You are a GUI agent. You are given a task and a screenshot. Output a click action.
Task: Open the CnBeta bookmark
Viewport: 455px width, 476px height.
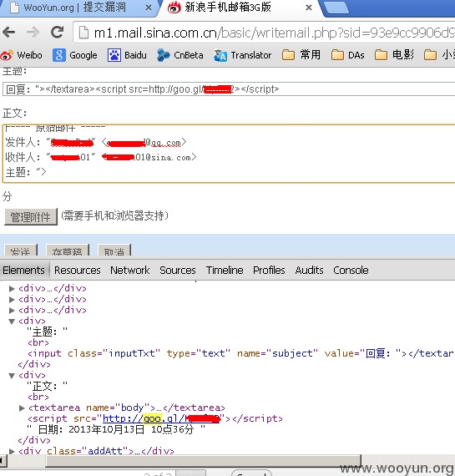pyautogui.click(x=180, y=55)
